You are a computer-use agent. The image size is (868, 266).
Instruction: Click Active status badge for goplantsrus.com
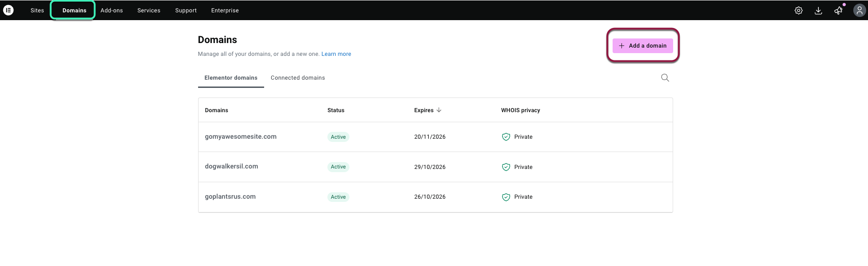[x=338, y=197]
